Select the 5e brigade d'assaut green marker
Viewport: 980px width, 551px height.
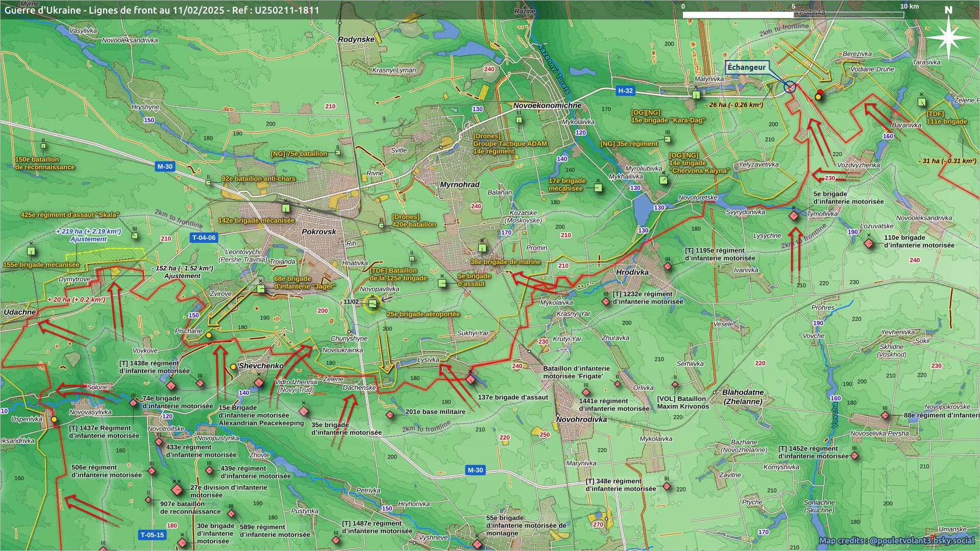(442, 282)
